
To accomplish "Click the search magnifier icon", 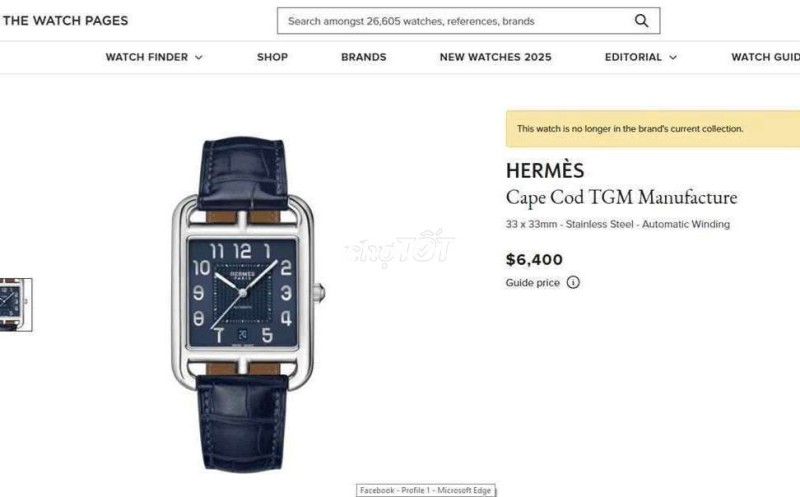I will 641,21.
